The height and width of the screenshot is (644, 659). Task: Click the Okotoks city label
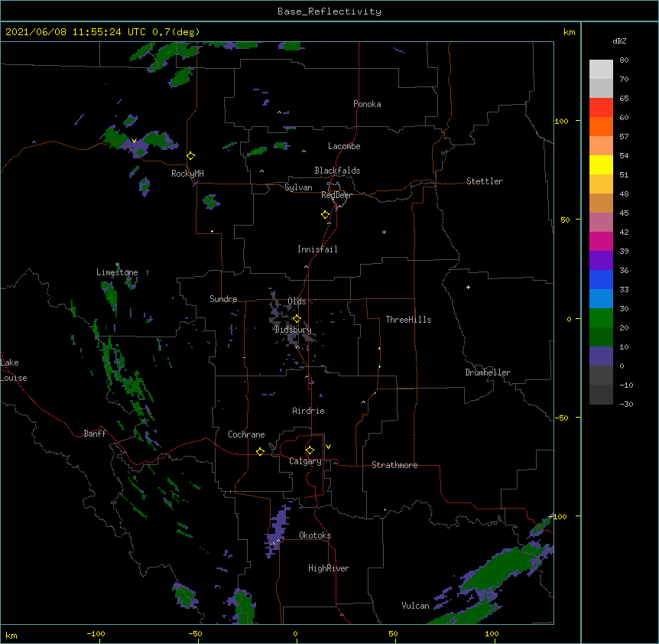pos(315,535)
